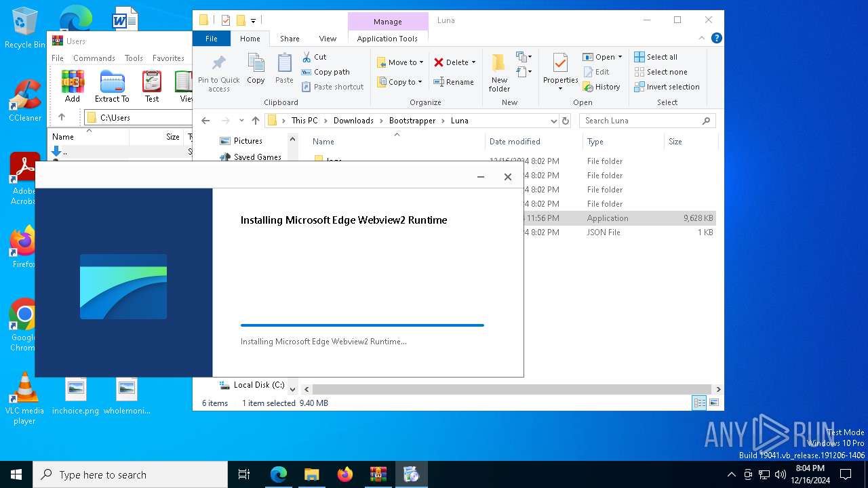
Task: Switch to details view toggle
Action: [x=699, y=403]
